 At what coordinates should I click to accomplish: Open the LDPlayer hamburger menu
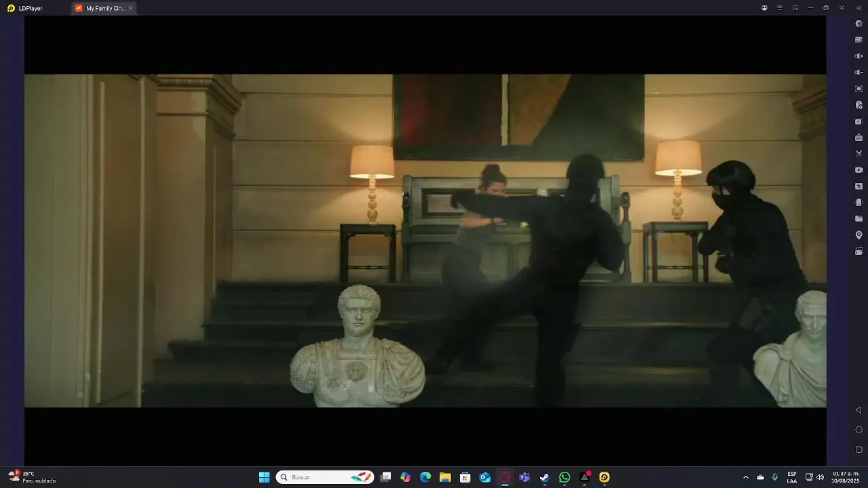point(780,8)
